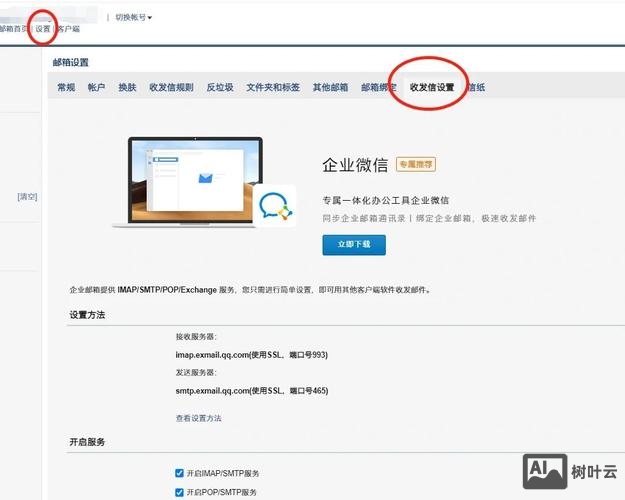
Task: Open the 设置 settings link
Action: click(x=43, y=29)
